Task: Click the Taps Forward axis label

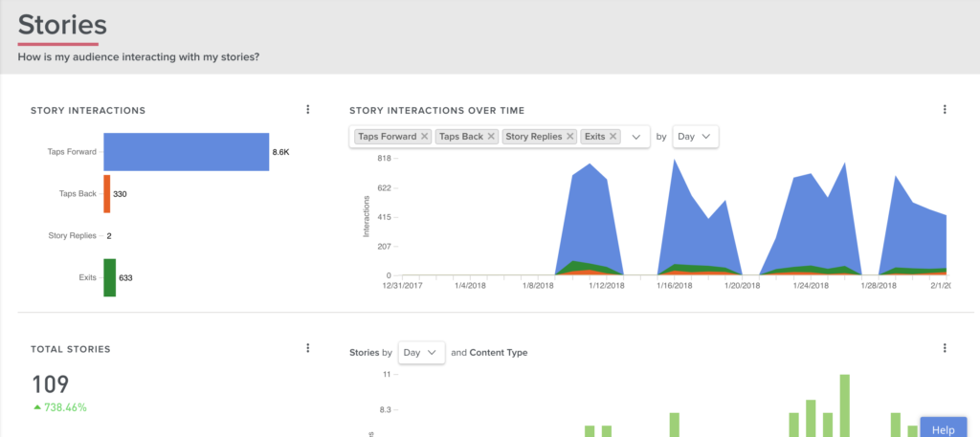Action: click(72, 152)
